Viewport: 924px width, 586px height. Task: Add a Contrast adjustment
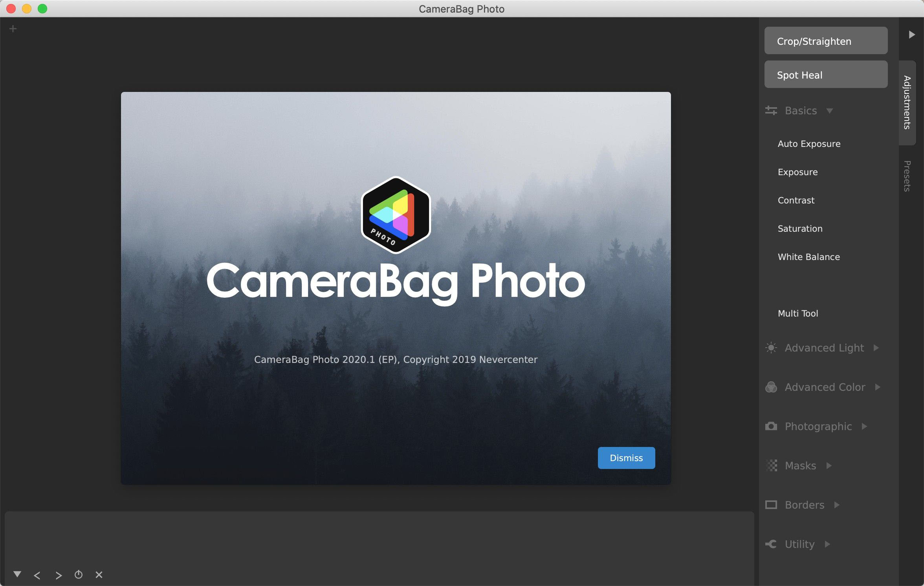coord(796,200)
